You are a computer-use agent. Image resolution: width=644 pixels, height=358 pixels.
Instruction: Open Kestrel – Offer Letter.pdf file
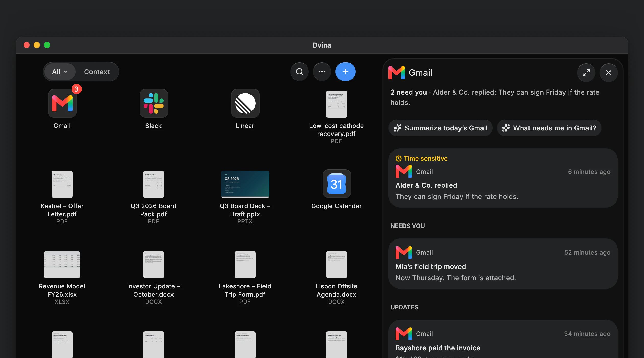(62, 184)
